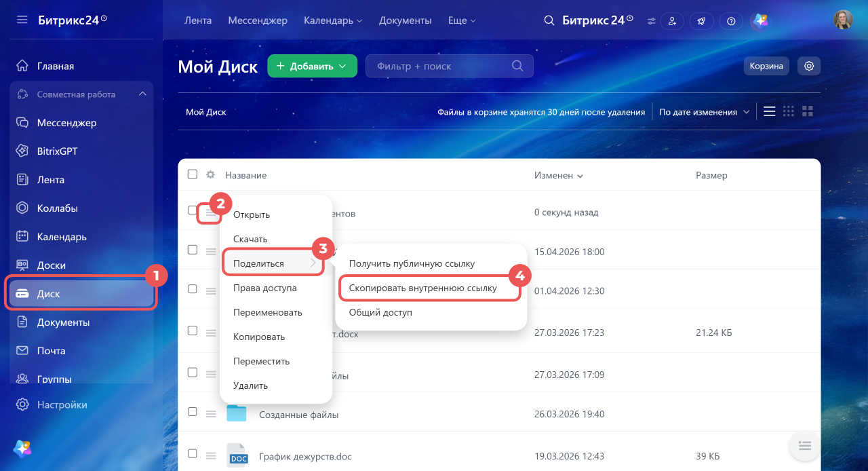Click Лента in the top navigation
868x471 pixels.
point(198,21)
